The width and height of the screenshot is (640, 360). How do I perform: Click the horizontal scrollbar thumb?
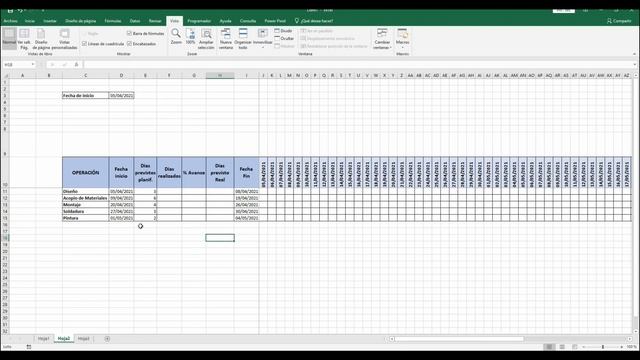tap(459, 339)
